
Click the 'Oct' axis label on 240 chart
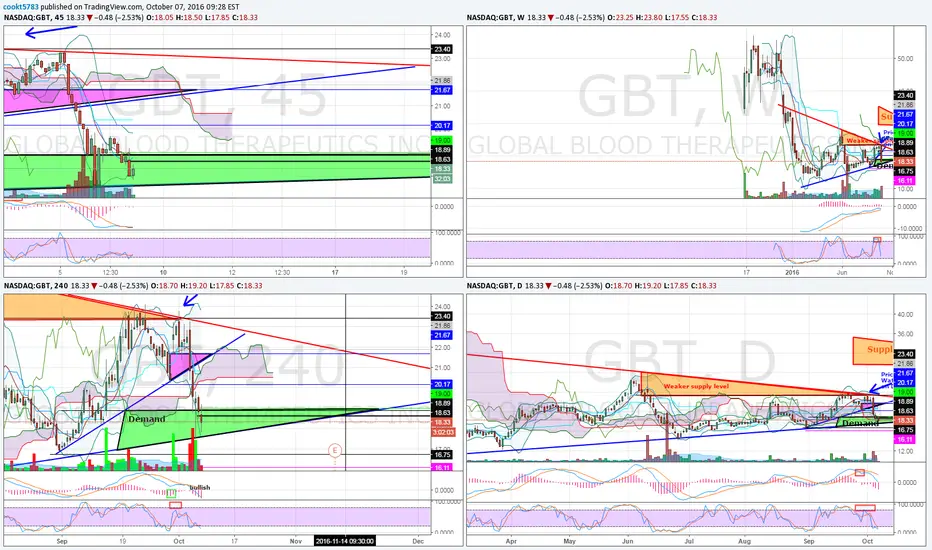click(x=179, y=541)
